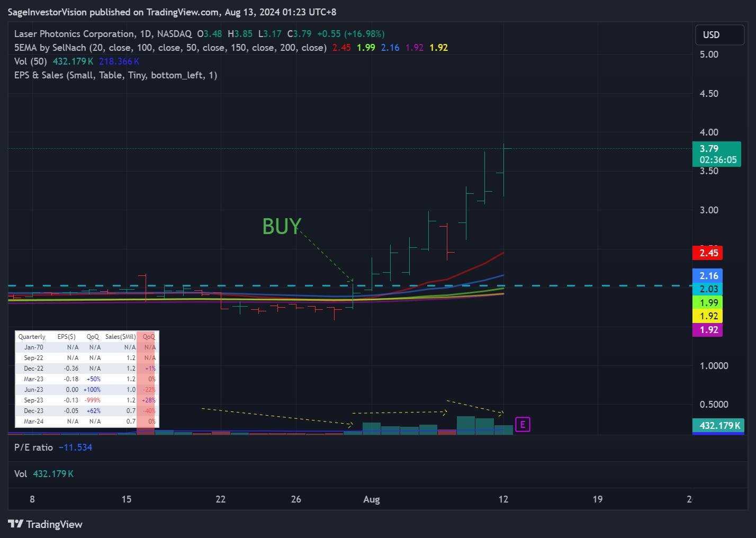Click the Jun-23 row in EPS table
Viewport: 756px width, 538px height.
pos(87,390)
